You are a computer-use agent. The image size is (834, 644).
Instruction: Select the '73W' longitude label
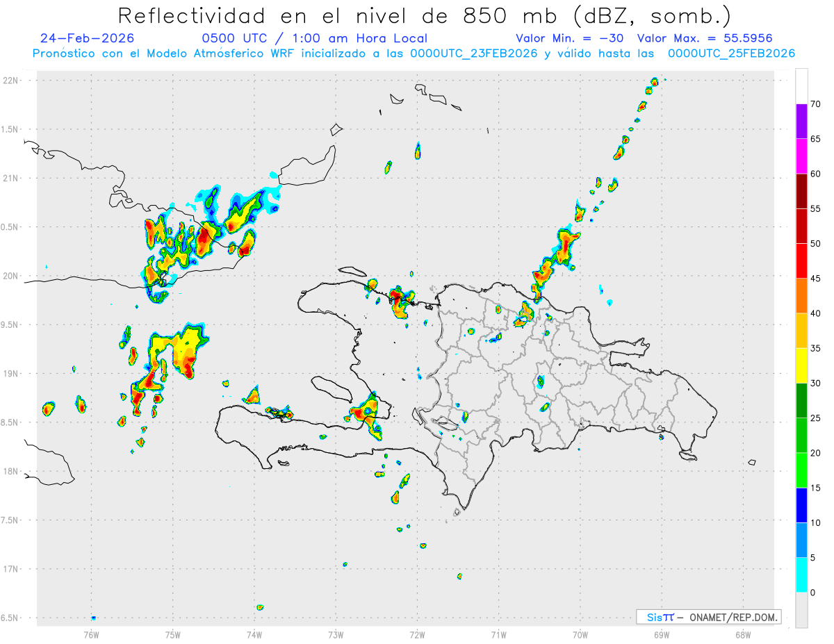pos(336,634)
